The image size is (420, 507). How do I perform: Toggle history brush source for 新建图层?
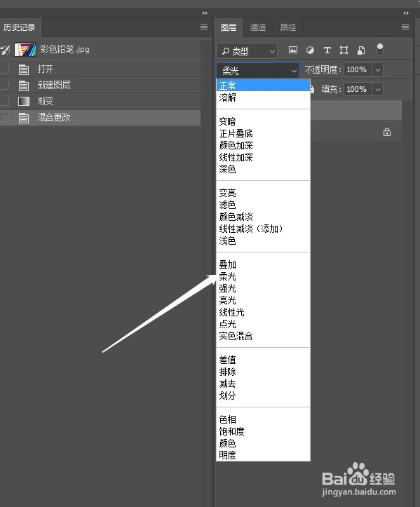(5, 85)
